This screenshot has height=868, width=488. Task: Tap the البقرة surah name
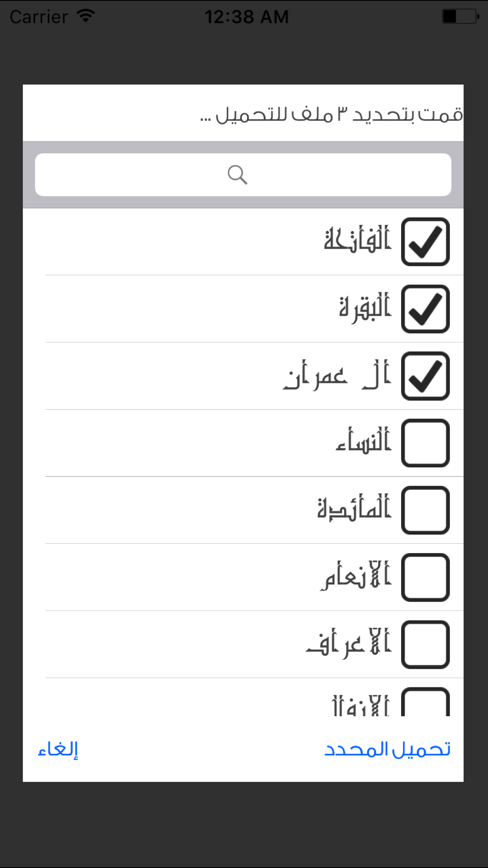point(365,308)
